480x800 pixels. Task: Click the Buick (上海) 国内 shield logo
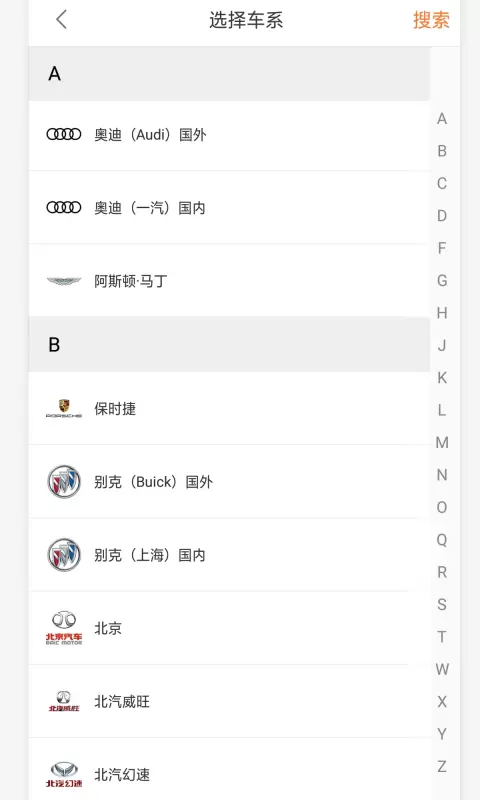tap(64, 555)
